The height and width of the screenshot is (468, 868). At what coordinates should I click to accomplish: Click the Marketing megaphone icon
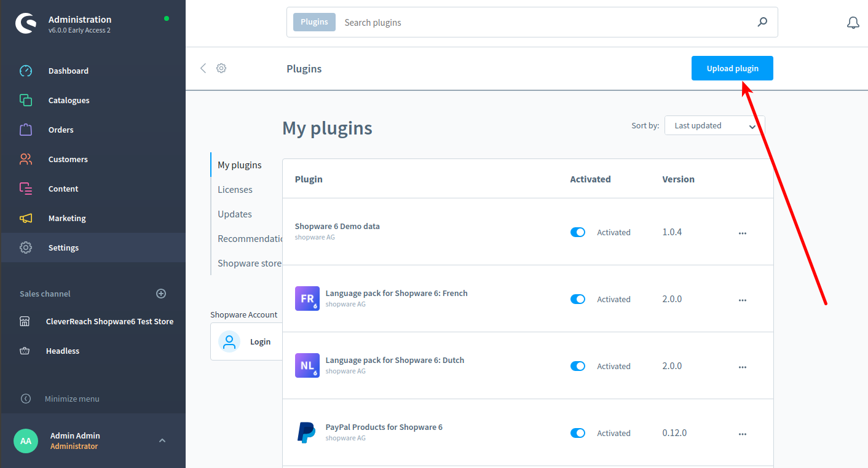(26, 218)
